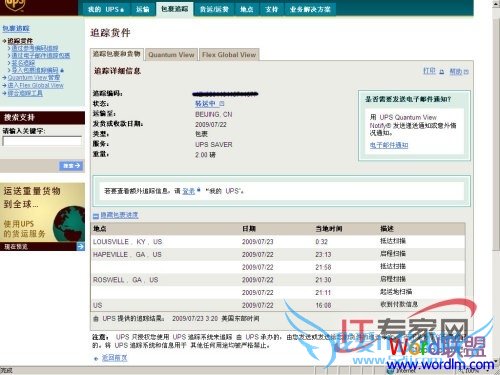The width and height of the screenshot is (500, 375).
Task: Click the lock icon beside UPS 提供的追踪结果
Action: (x=96, y=319)
